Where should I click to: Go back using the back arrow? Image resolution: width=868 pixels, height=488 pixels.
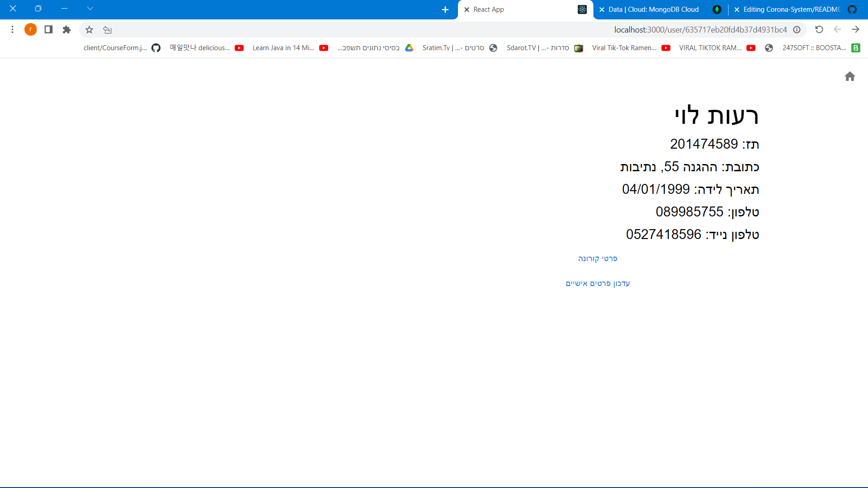click(x=855, y=30)
